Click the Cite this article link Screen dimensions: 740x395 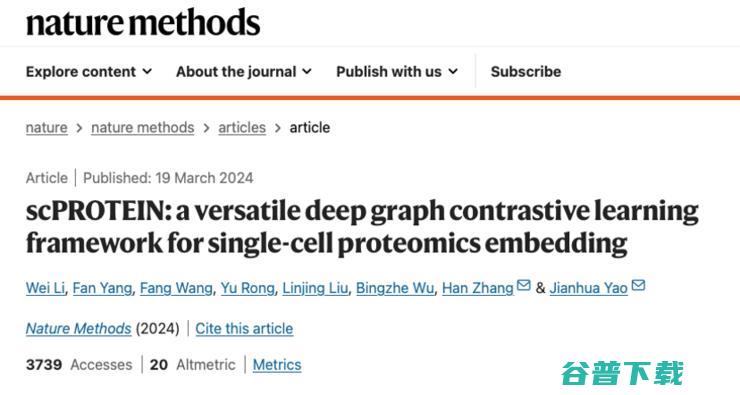pos(244,328)
